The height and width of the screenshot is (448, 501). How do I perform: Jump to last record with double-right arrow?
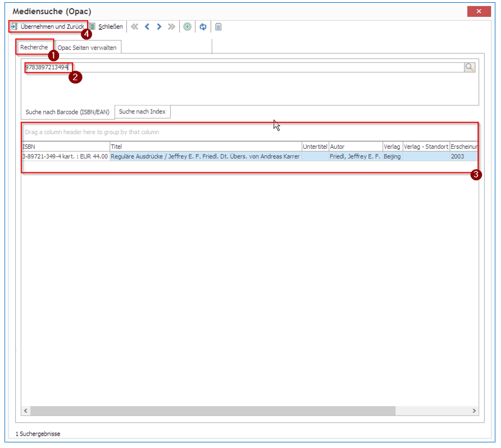171,26
